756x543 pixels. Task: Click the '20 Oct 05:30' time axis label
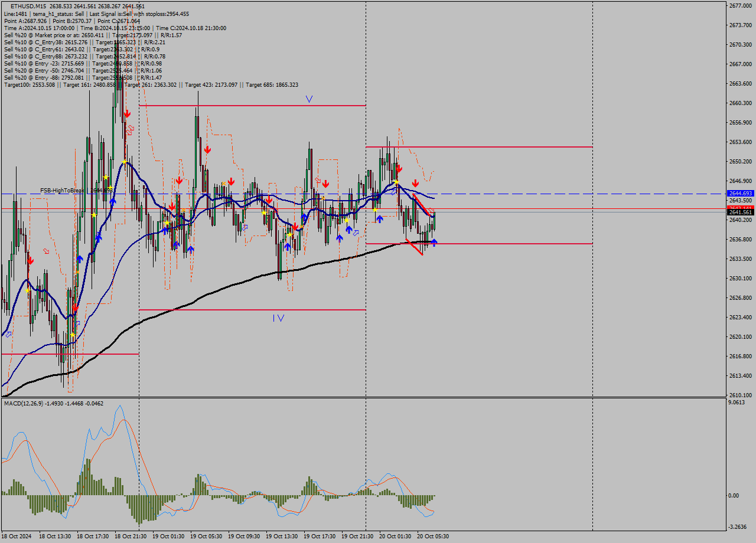[432, 537]
